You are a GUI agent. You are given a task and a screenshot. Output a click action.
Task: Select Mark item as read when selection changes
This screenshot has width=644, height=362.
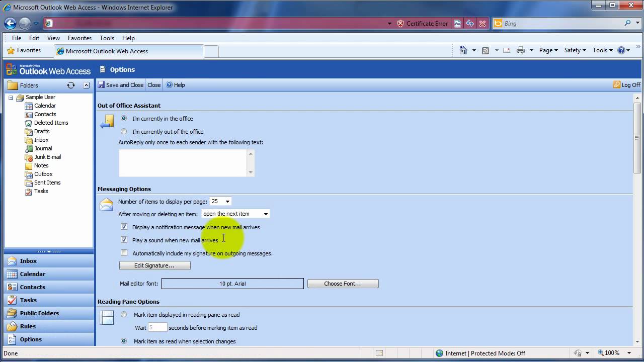click(x=124, y=341)
